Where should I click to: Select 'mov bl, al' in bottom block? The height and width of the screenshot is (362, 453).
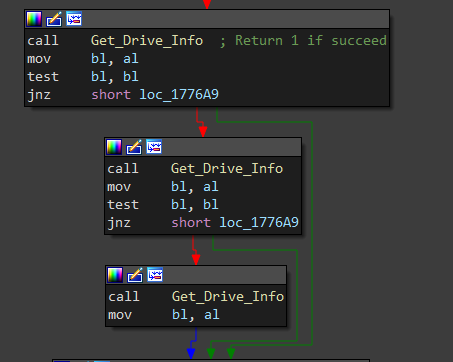click(x=164, y=315)
